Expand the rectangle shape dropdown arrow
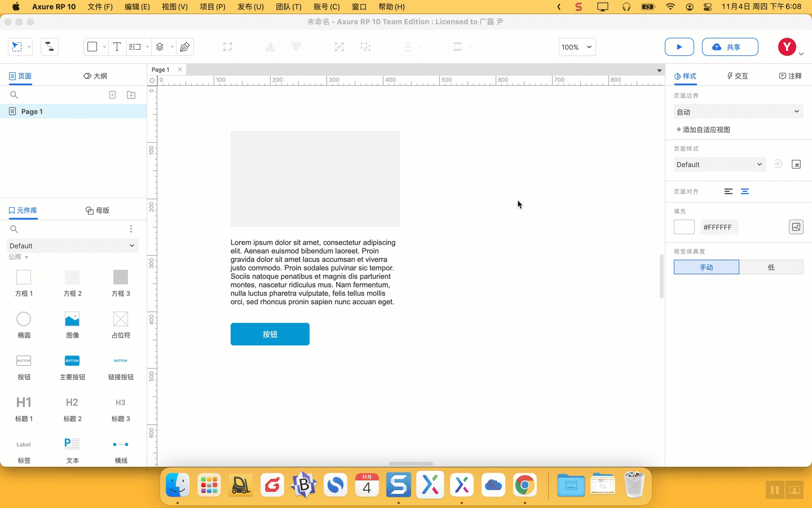This screenshot has width=812, height=508. tap(104, 47)
